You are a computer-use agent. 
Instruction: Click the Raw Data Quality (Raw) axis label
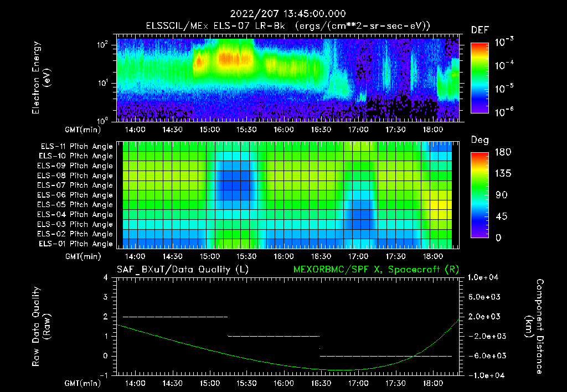click(41, 327)
